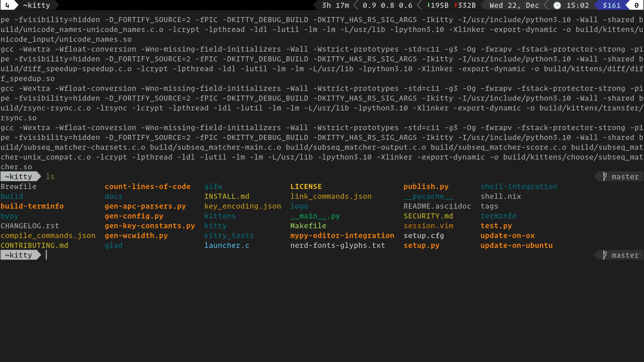Click the update-on-ox file name
The width and height of the screenshot is (644, 362).
coord(507,236)
